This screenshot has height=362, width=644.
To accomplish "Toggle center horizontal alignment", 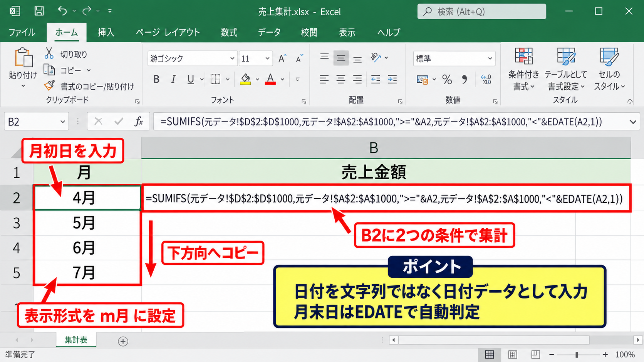I will point(341,79).
